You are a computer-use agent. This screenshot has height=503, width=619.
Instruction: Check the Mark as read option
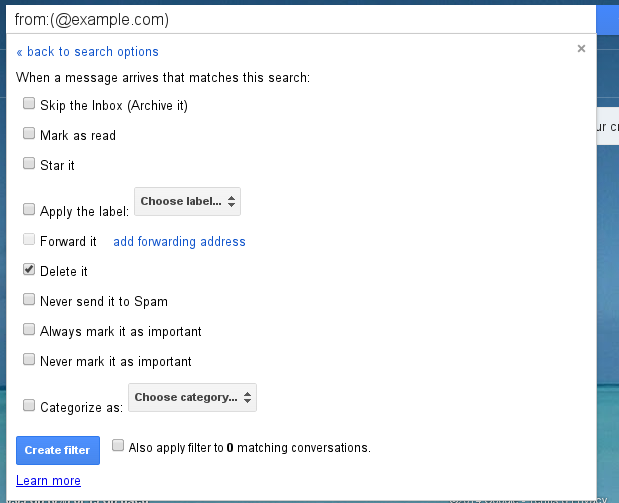click(29, 134)
